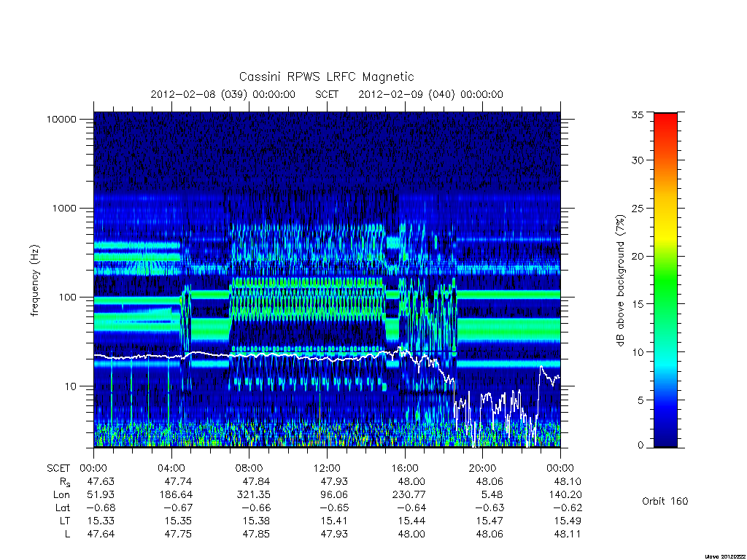747x560 pixels.
Task: Click the L value 47.64
Action: tap(101, 534)
